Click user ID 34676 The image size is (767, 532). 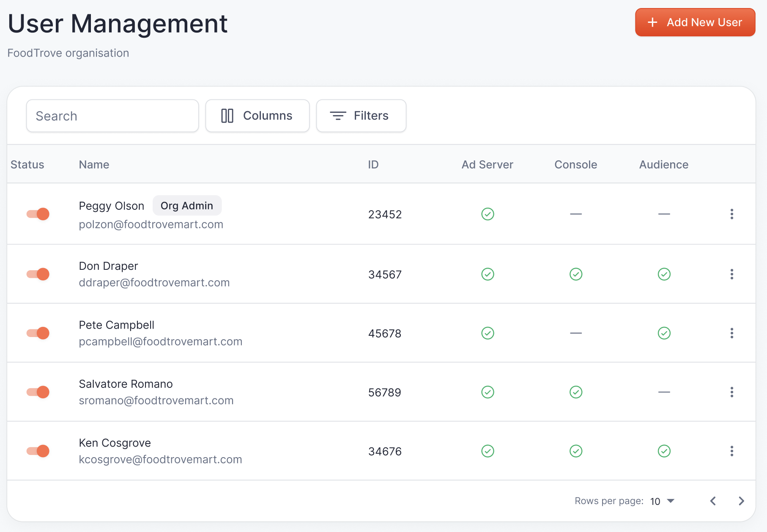click(385, 452)
